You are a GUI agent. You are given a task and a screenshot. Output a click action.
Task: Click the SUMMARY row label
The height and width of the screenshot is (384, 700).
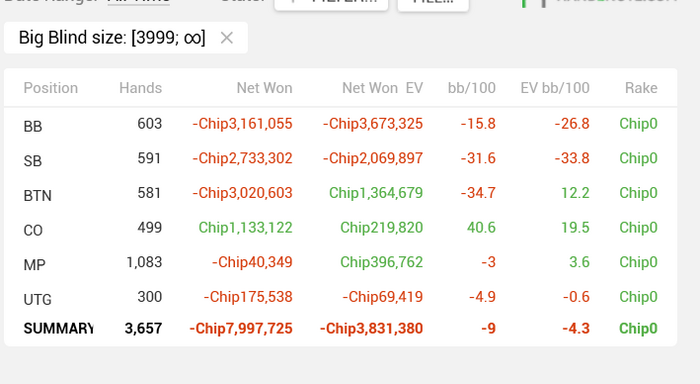(x=58, y=329)
